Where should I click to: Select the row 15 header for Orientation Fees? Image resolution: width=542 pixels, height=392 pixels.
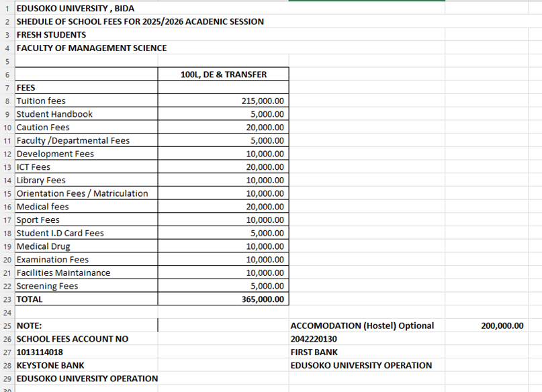[x=7, y=193]
